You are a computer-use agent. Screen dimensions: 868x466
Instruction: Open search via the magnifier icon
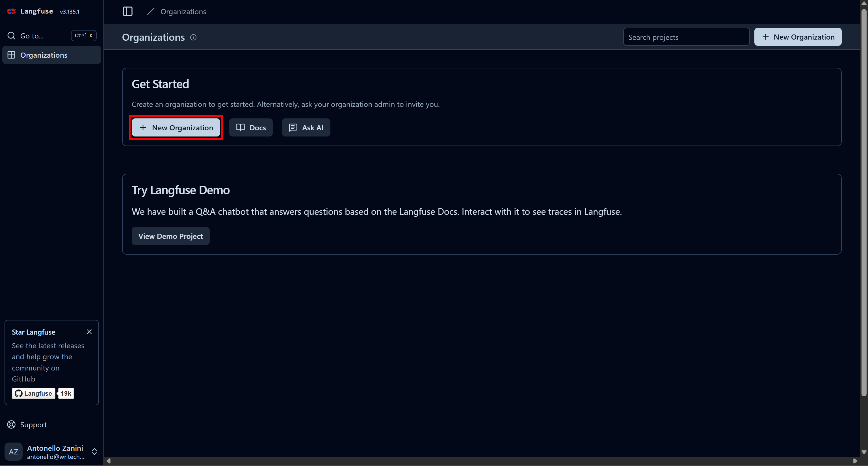[x=11, y=35]
